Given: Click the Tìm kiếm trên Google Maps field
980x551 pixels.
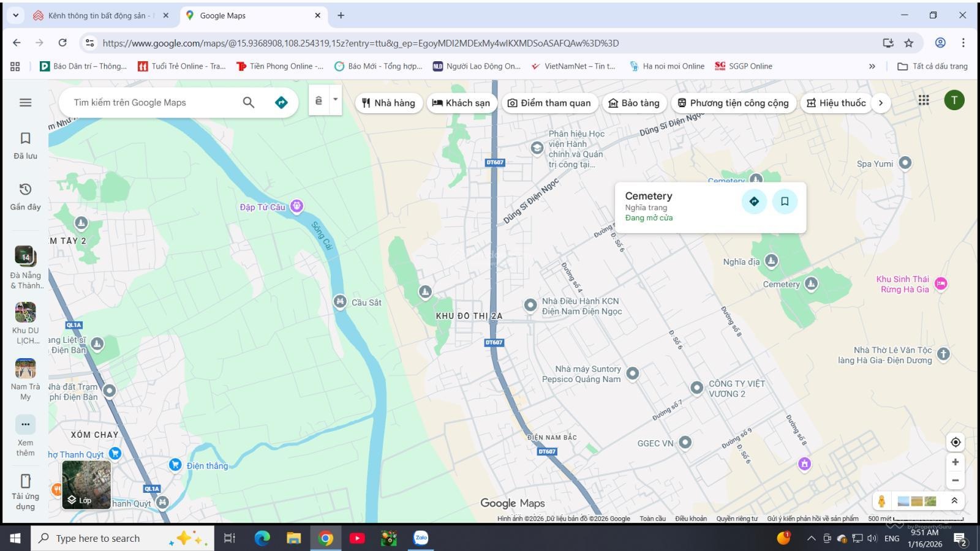Looking at the screenshot, I should click(153, 102).
